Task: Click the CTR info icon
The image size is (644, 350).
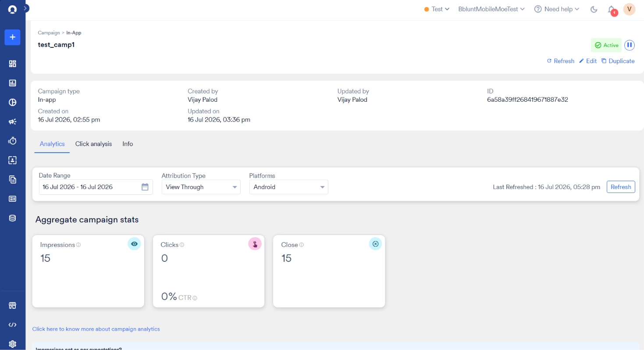Action: pyautogui.click(x=195, y=298)
